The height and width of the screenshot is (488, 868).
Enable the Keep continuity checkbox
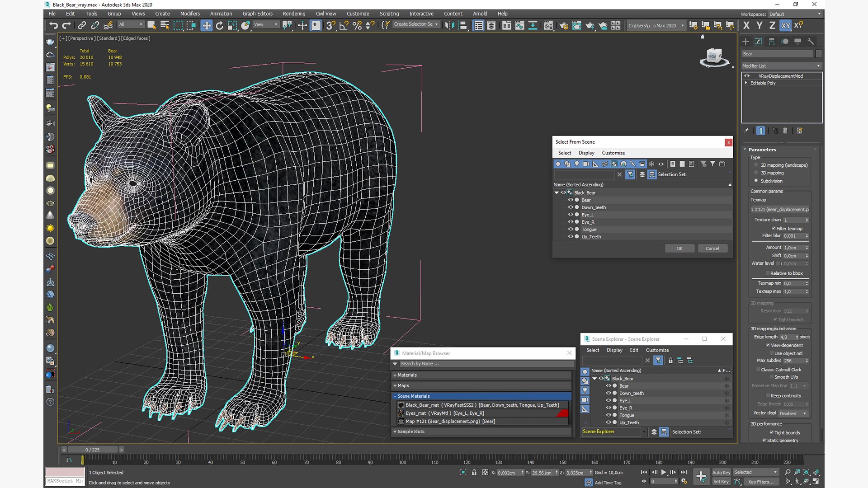coord(768,395)
